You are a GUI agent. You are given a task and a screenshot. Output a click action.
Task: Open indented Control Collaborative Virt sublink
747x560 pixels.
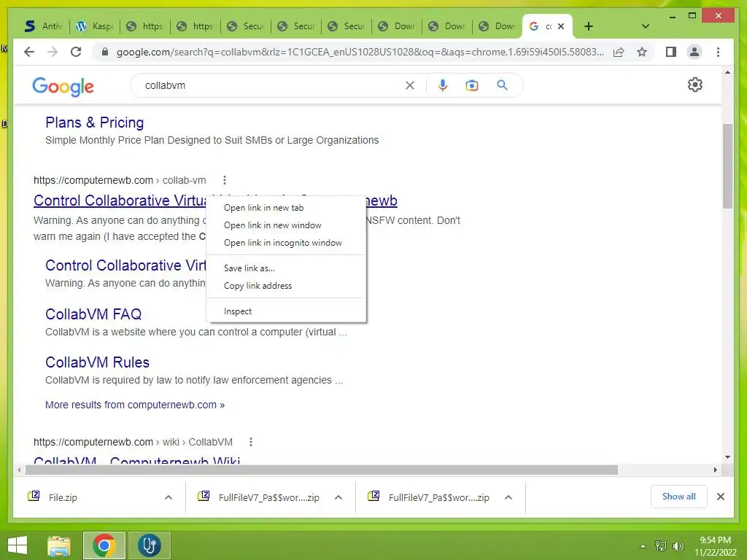tap(125, 265)
